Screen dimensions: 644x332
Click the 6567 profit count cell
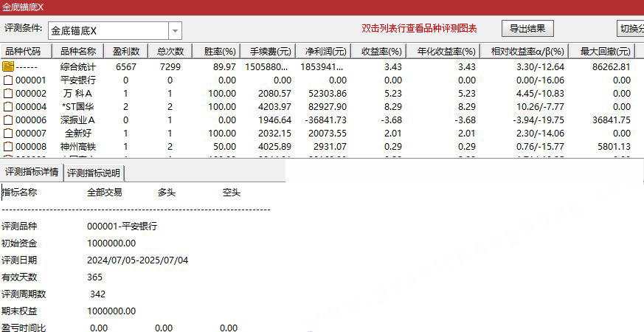coord(126,66)
